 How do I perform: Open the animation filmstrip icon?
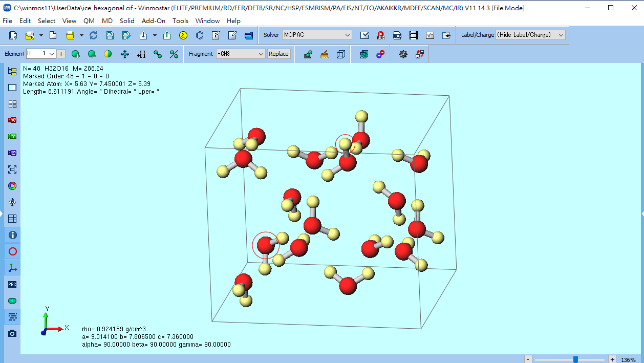[414, 35]
